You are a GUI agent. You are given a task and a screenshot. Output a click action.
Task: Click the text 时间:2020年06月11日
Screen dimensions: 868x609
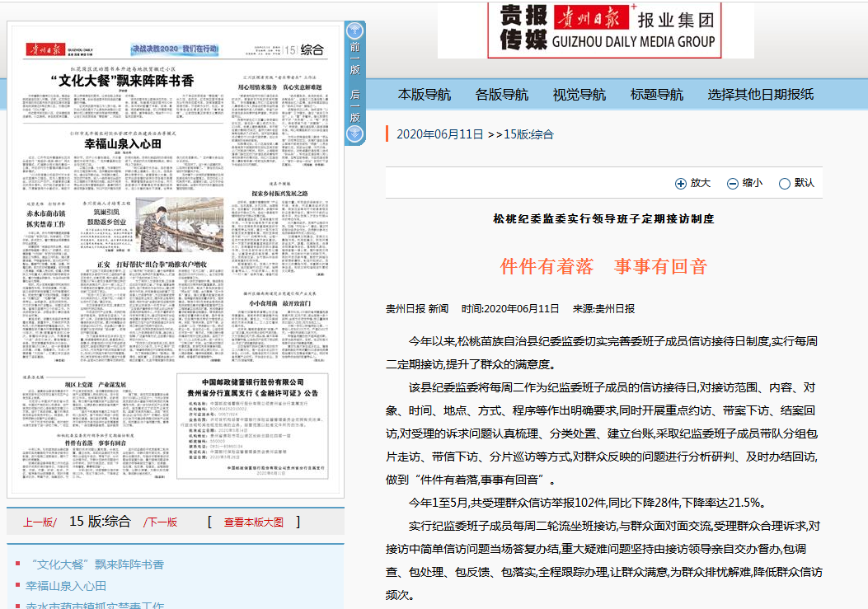pos(510,309)
